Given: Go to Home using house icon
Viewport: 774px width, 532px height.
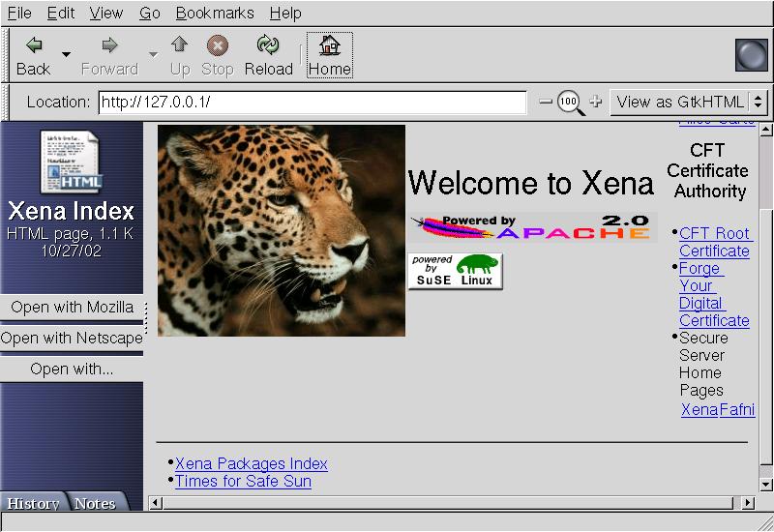Looking at the screenshot, I should pos(330,45).
